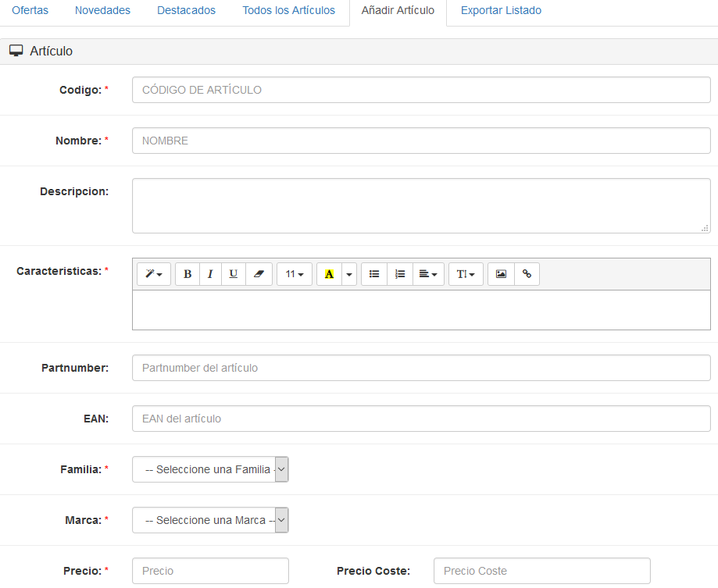Open the magic wand style dropdown
This screenshot has width=718, height=588.
pyautogui.click(x=154, y=274)
